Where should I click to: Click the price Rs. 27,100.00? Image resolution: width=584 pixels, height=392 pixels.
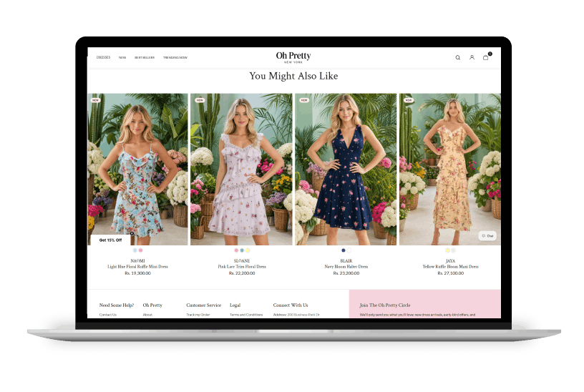(451, 273)
